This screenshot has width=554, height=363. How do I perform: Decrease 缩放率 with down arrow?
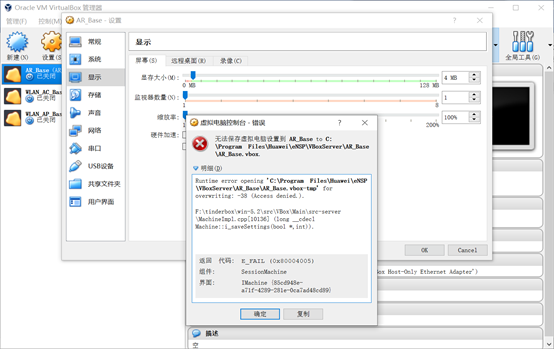pyautogui.click(x=474, y=119)
